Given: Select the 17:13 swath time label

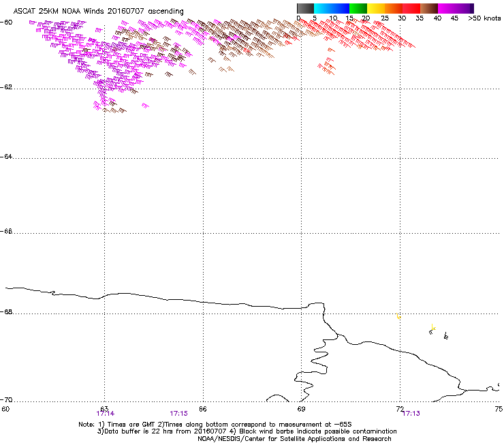Looking at the screenshot, I should point(411,414).
